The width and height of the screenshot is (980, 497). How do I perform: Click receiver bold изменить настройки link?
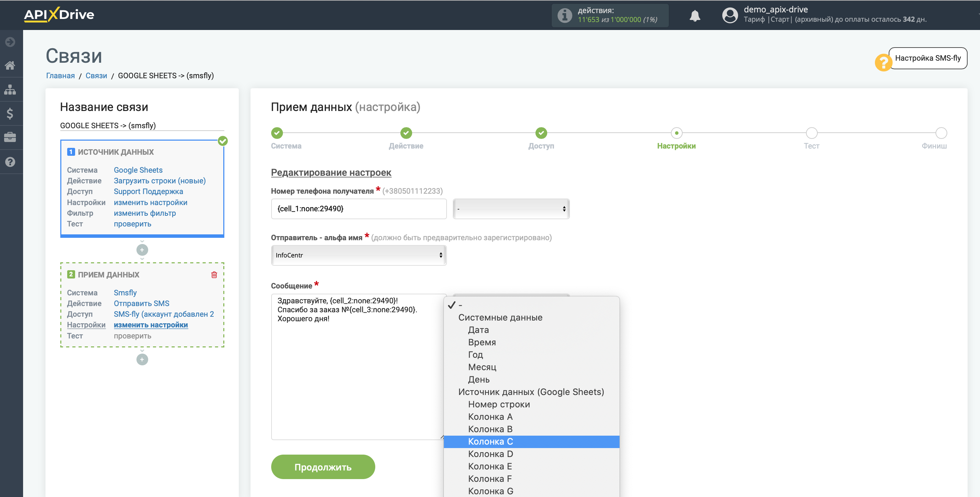click(x=151, y=325)
